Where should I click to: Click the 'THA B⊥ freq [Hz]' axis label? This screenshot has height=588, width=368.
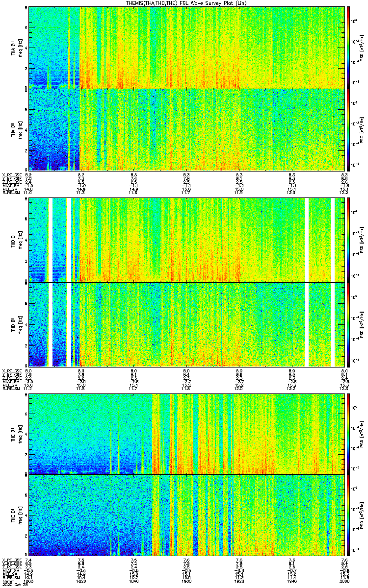pos(16,48)
